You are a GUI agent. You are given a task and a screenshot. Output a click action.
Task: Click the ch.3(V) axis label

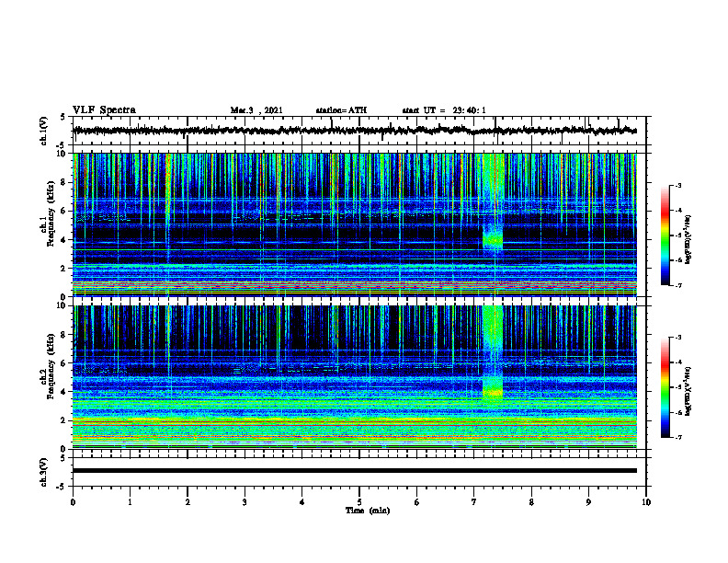pyautogui.click(x=43, y=473)
